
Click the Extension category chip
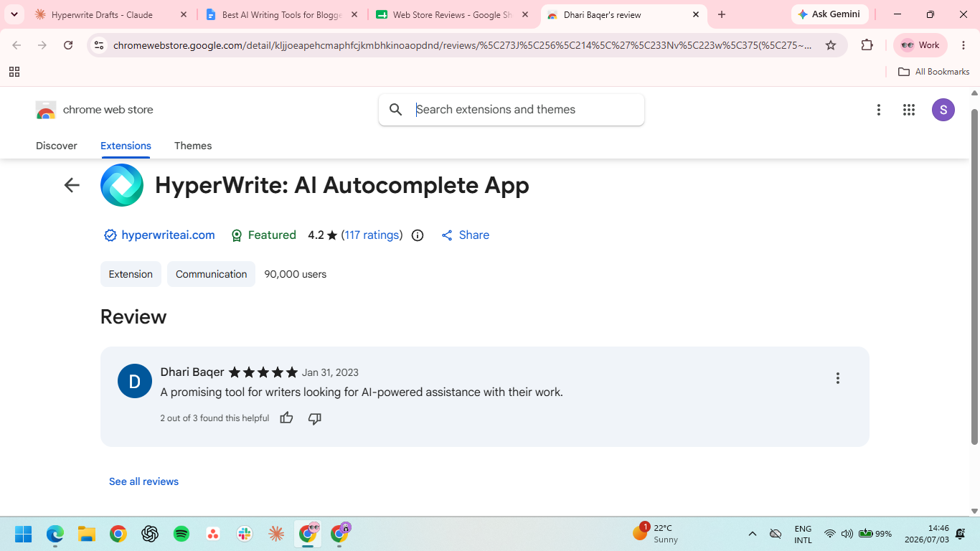click(x=131, y=274)
